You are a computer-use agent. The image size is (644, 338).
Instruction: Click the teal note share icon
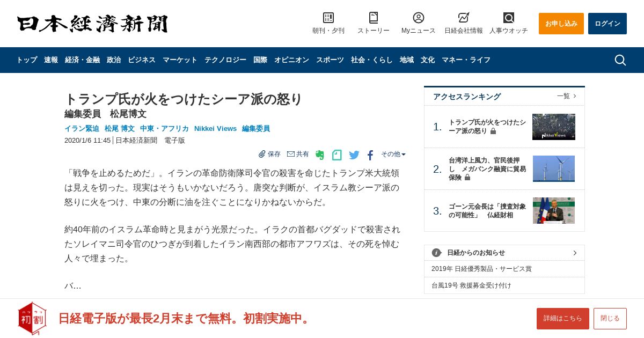pyautogui.click(x=337, y=155)
